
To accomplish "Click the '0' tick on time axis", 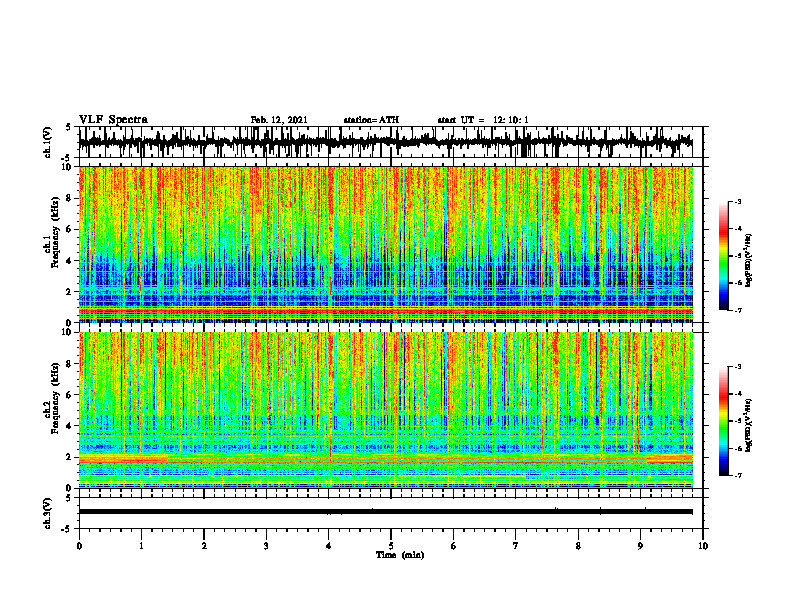I will [79, 546].
